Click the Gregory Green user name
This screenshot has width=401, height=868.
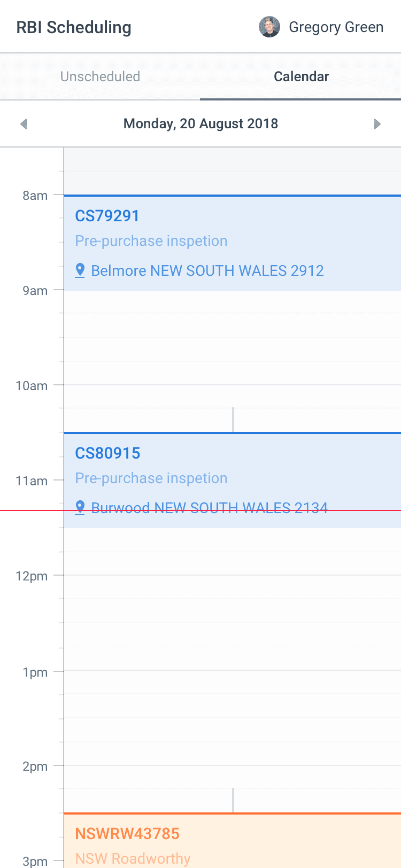point(336,27)
